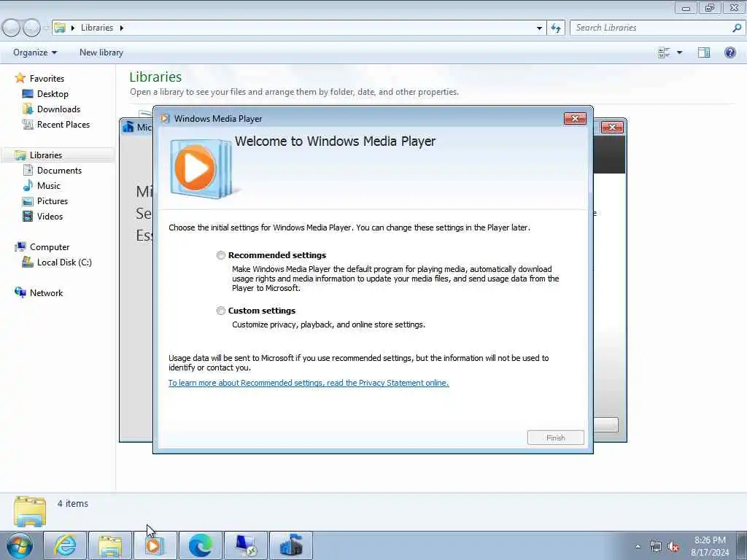Screen dimensions: 747x560
Task: Open the Privacy Statement online link
Action: (x=309, y=383)
